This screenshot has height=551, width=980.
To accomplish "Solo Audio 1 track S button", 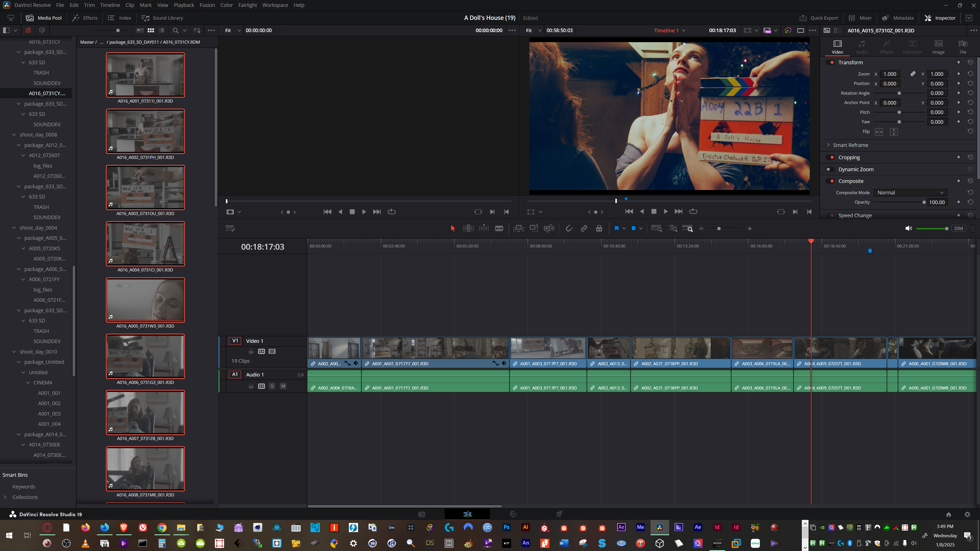I will [272, 386].
